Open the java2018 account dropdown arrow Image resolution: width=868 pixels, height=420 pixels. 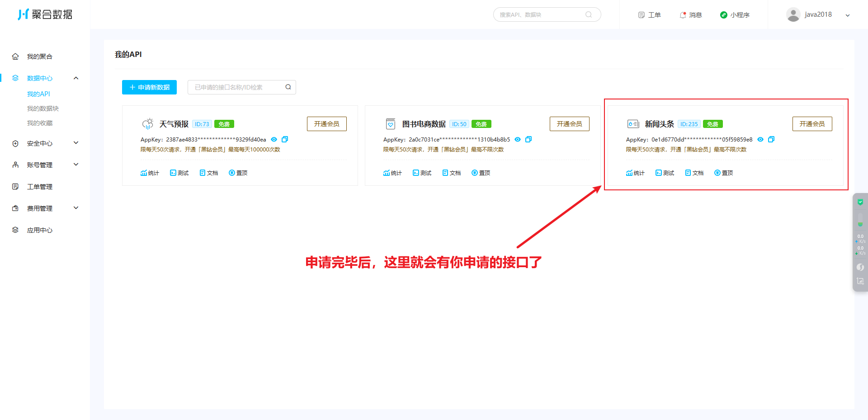(x=848, y=15)
